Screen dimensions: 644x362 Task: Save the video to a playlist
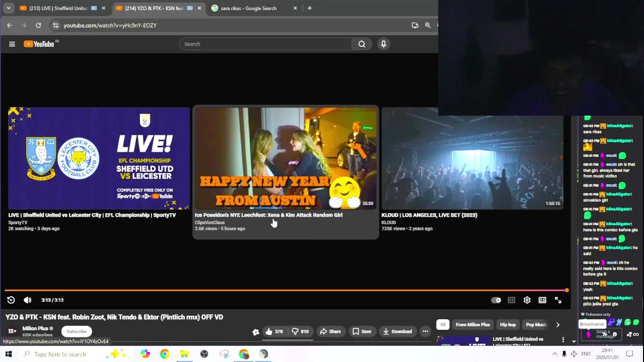(362, 331)
